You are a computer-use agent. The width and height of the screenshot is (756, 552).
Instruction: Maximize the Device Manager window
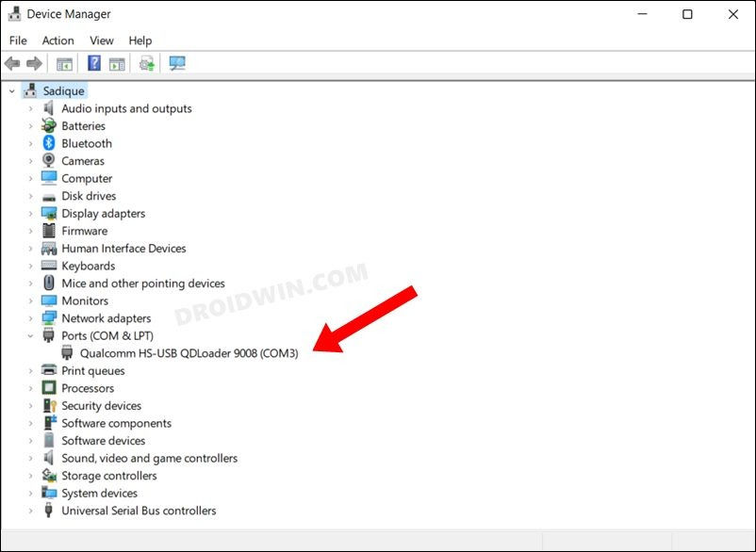coord(687,14)
